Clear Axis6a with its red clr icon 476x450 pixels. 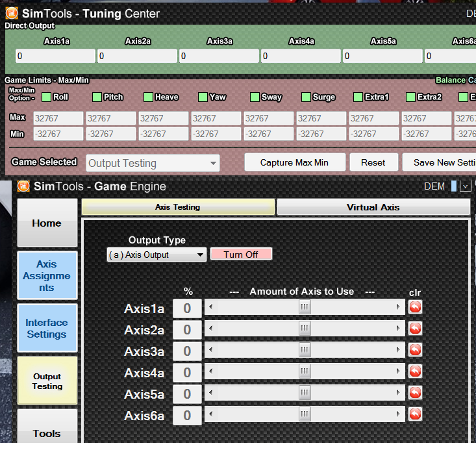pos(415,414)
